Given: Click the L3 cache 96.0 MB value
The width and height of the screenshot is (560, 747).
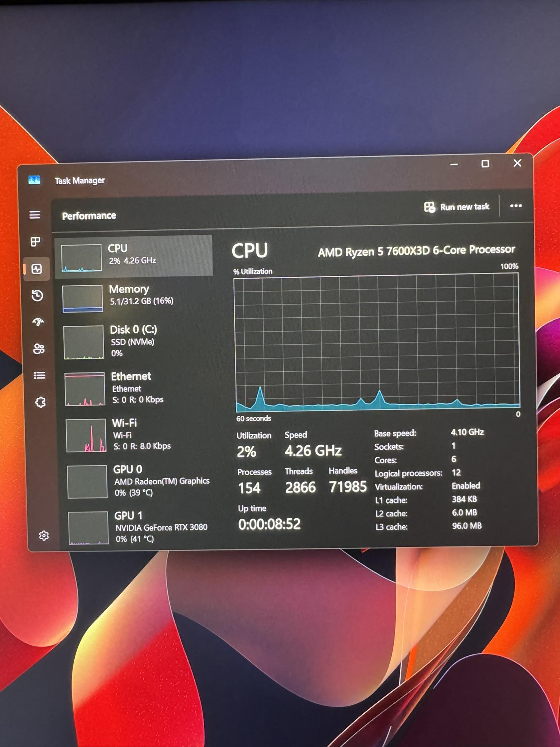Looking at the screenshot, I should pyautogui.click(x=467, y=526).
